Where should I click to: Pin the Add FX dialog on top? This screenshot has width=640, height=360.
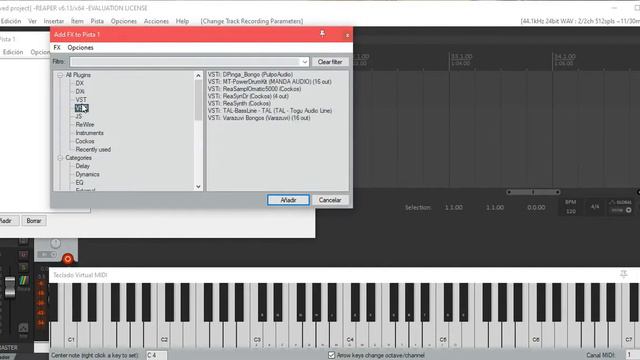click(322, 34)
